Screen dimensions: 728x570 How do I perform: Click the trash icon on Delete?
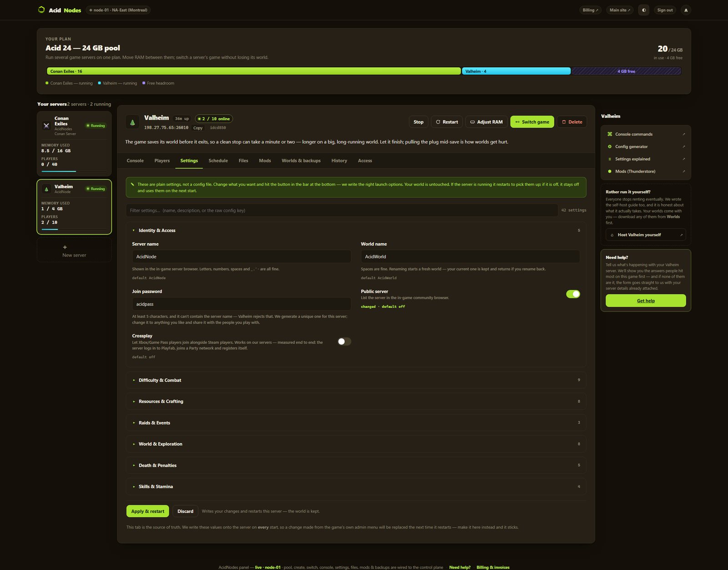coord(564,122)
